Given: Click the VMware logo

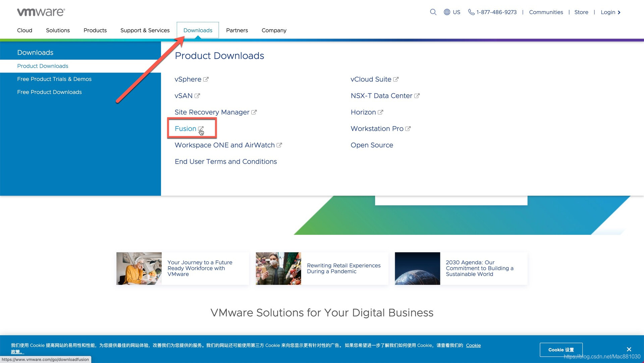Looking at the screenshot, I should tap(41, 12).
